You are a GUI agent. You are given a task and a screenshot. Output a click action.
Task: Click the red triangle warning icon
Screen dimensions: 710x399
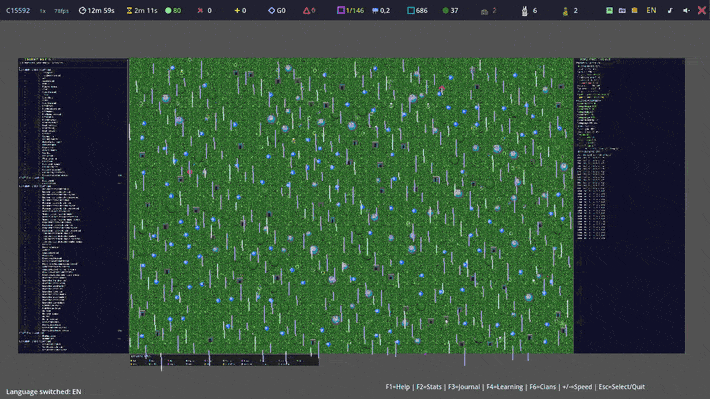click(307, 10)
